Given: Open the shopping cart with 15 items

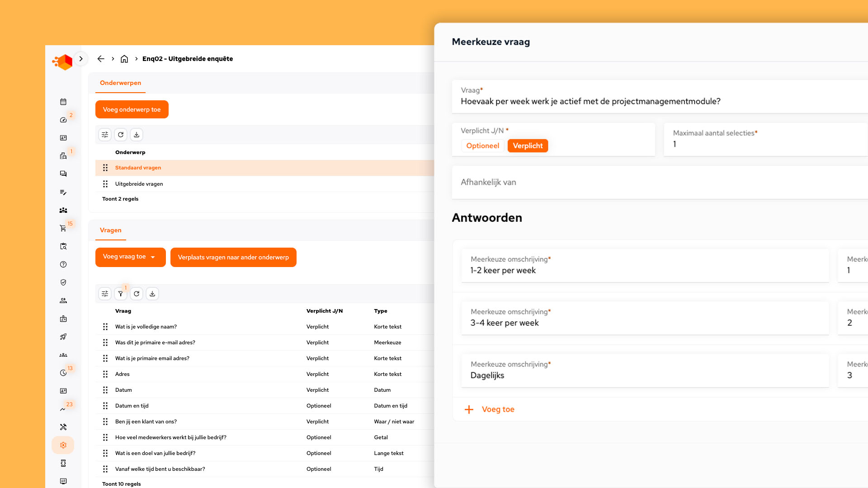Looking at the screenshot, I should (x=63, y=228).
